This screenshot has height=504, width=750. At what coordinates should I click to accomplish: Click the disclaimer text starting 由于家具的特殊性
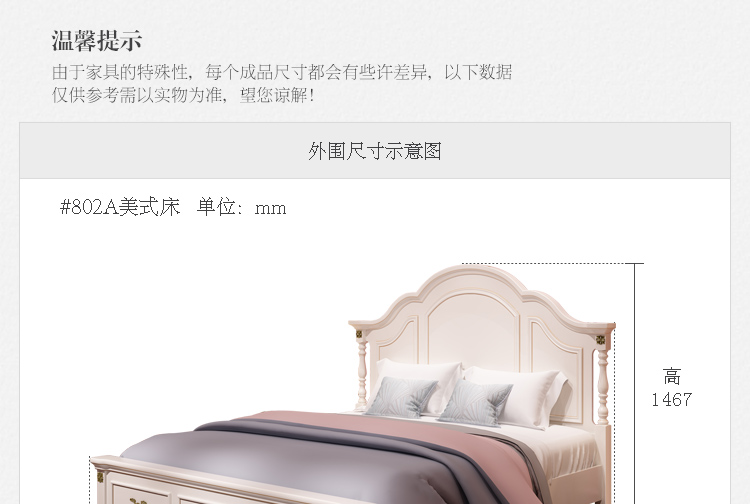tap(282, 72)
